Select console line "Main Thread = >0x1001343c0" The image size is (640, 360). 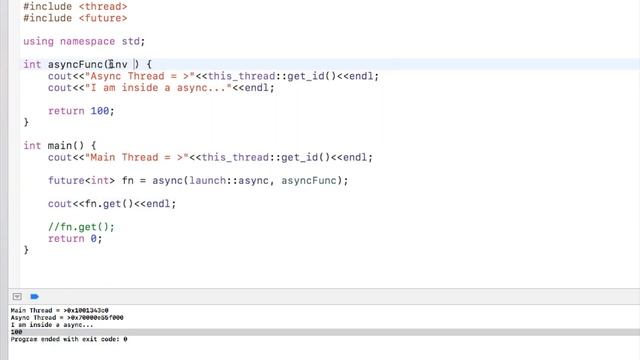60,311
